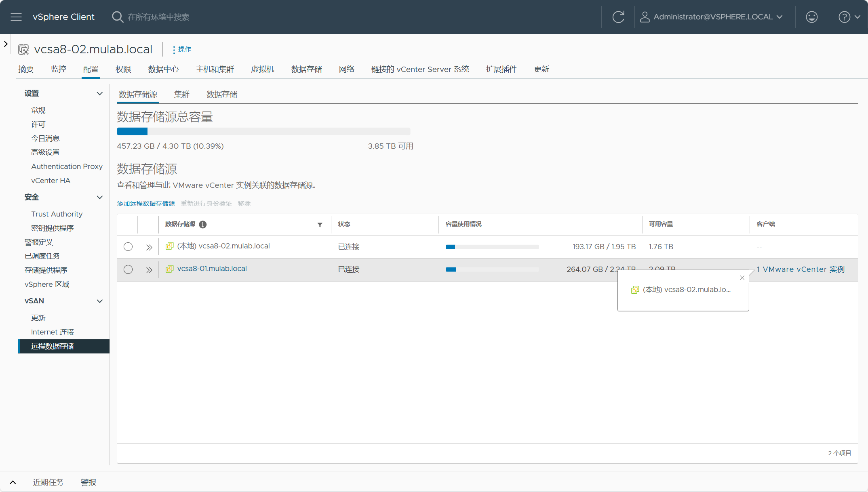Collapse the 设置 section
The image size is (868, 492).
pos(99,94)
